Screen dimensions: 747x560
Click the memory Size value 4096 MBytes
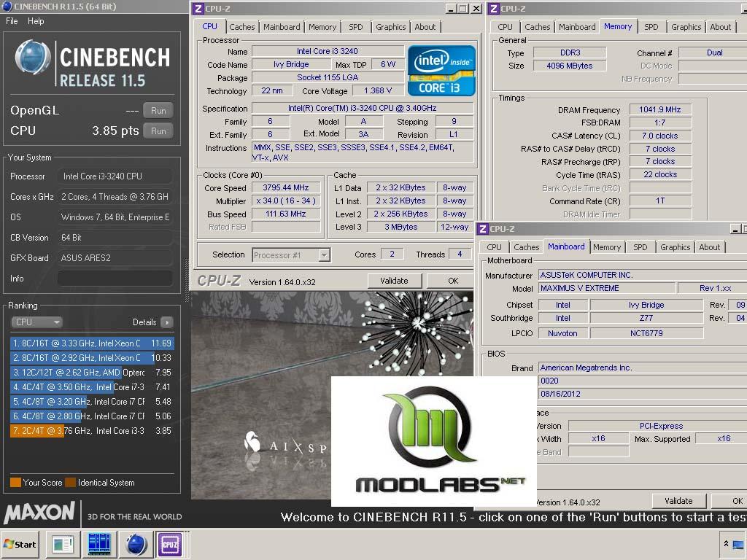pyautogui.click(x=570, y=66)
